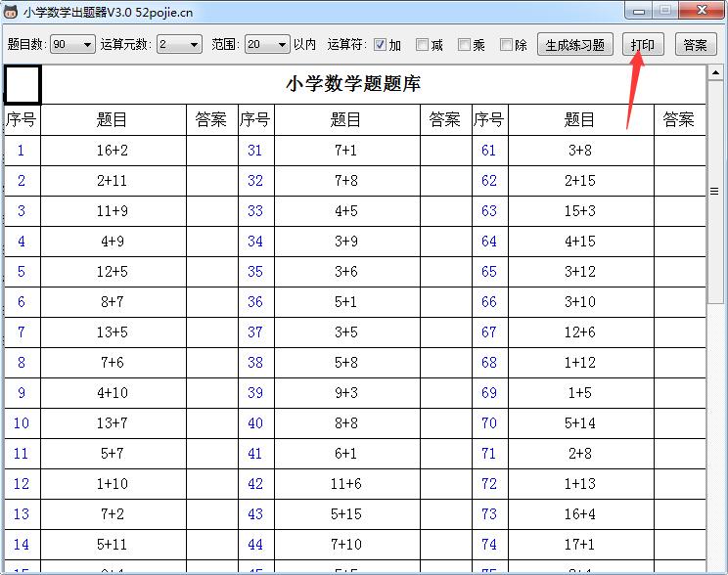Select problem 2+15 in row 62
Screen dimensions: 728x575
[581, 181]
